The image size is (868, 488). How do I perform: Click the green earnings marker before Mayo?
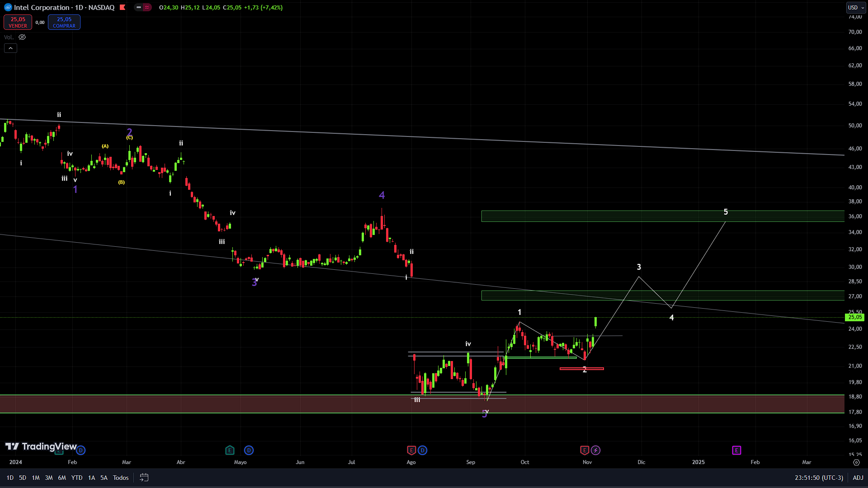pyautogui.click(x=230, y=450)
